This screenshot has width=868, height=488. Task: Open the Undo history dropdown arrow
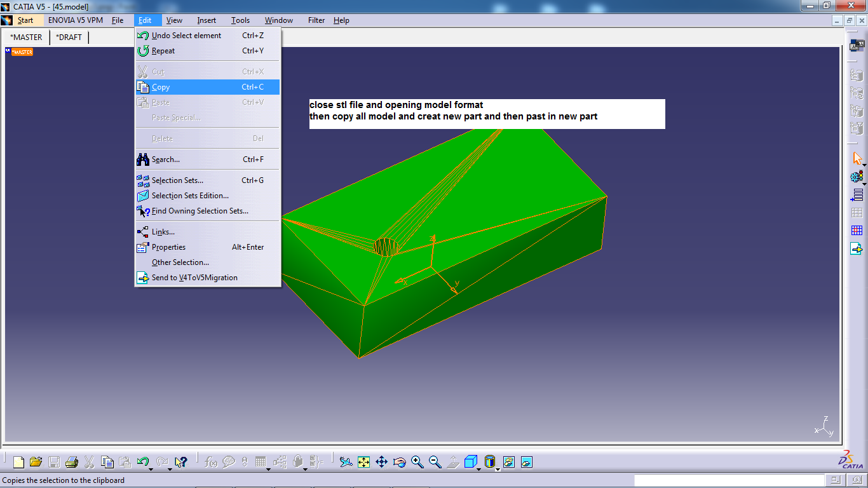(x=151, y=470)
